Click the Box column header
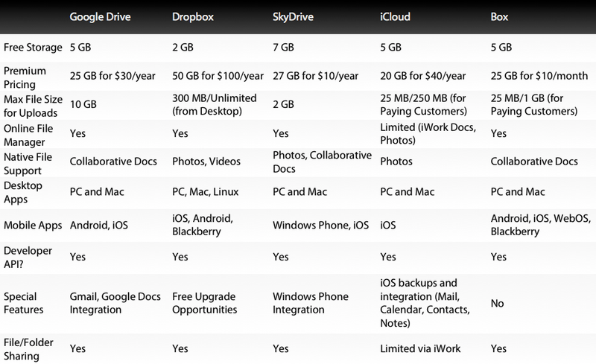The image size is (596, 364). pyautogui.click(x=499, y=17)
